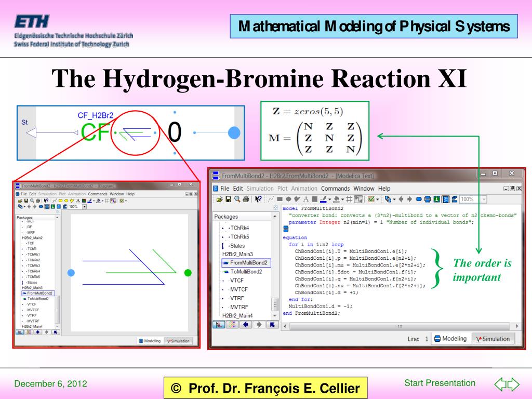
Task: Open fill style dropdown arrow in Modelica Text toolbar
Action: 342,199
